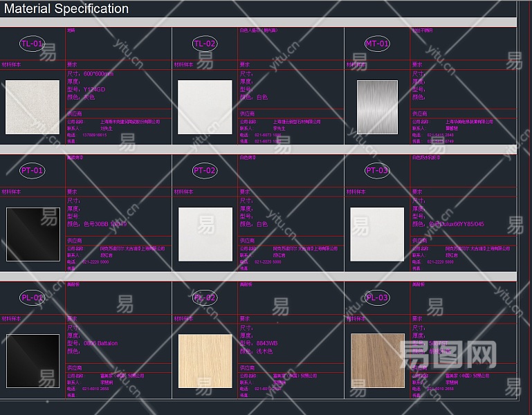Viewport: 532px width, 415px height.
Task: Select the PT-01 oval material tag
Action: tap(32, 170)
